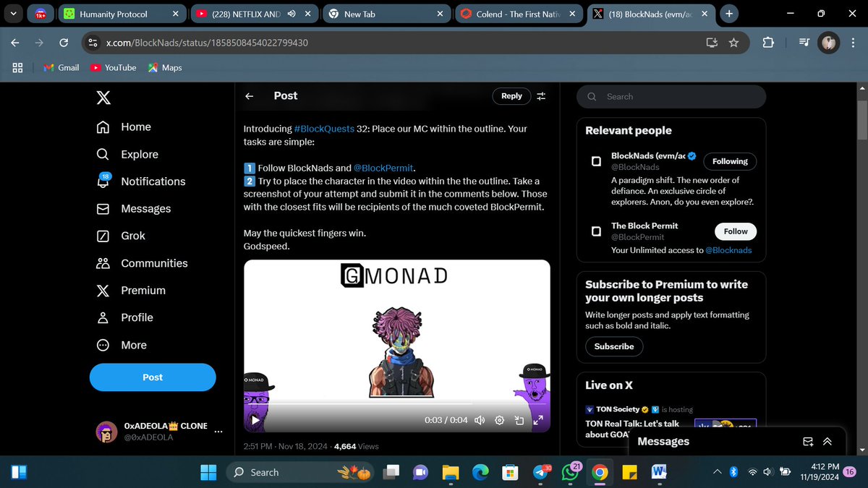
Task: Click the browser back arrow
Action: [x=15, y=43]
